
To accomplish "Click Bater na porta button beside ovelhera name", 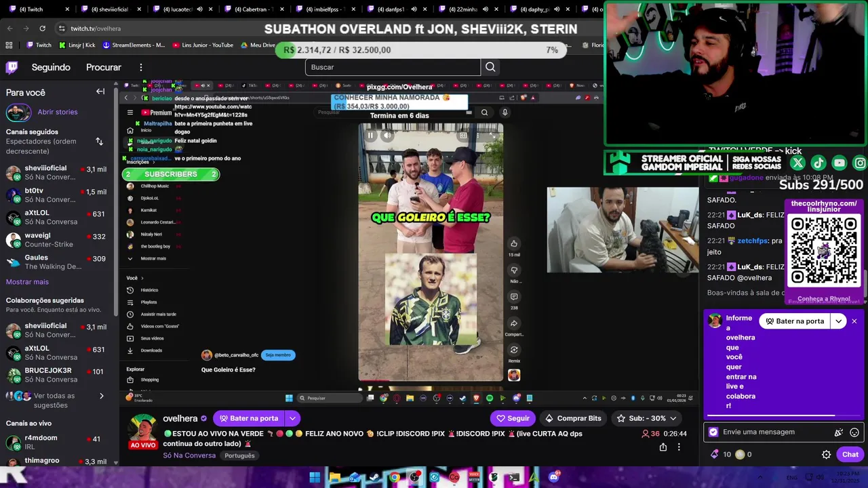I will point(248,418).
